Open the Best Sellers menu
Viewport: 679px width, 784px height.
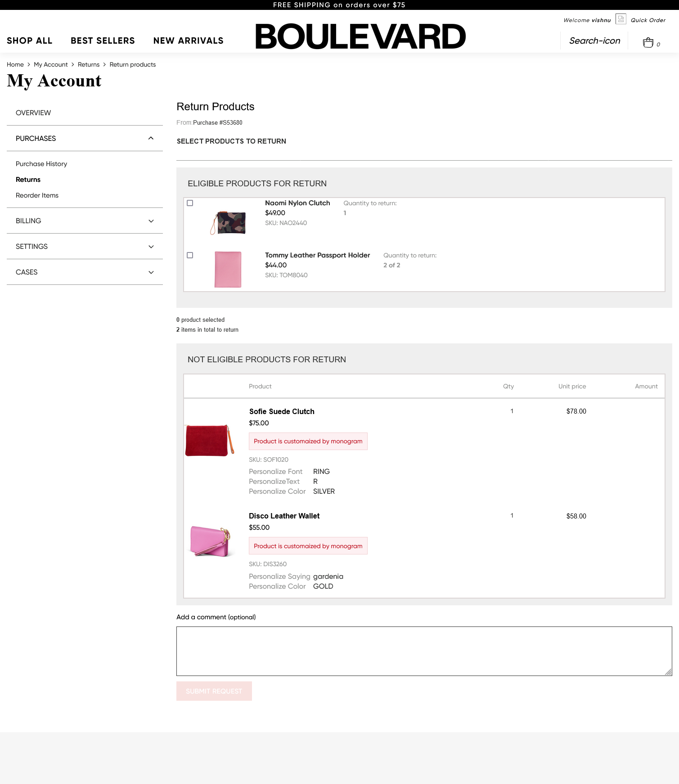(103, 41)
